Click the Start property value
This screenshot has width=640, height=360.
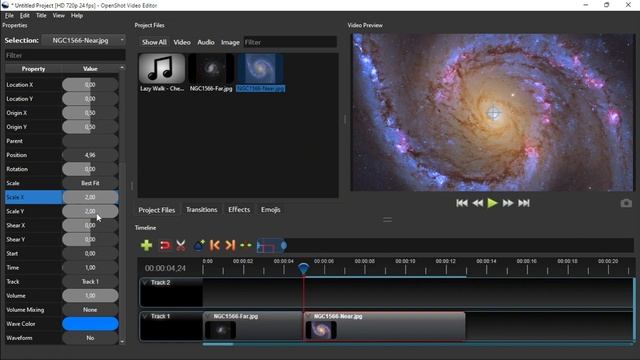point(90,253)
